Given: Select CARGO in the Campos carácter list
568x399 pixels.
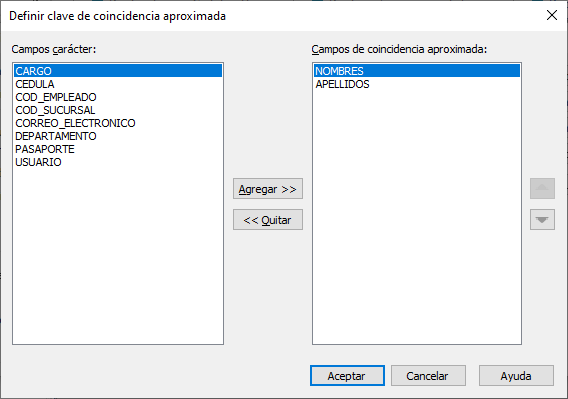Looking at the screenshot, I should pyautogui.click(x=118, y=71).
